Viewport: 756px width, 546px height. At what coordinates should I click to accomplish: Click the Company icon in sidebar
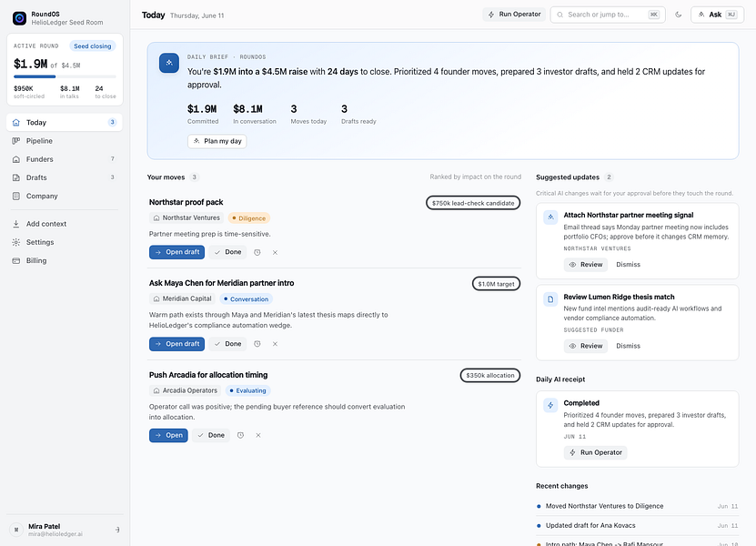point(15,196)
